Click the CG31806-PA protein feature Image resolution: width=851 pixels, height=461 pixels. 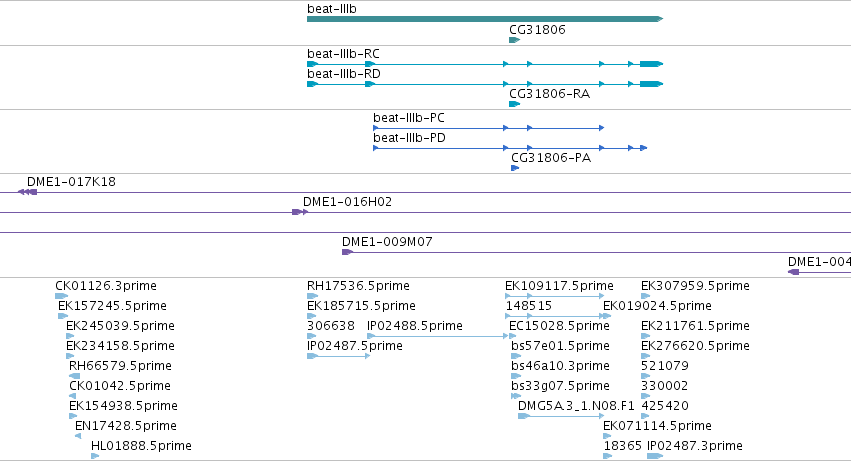coord(515,168)
